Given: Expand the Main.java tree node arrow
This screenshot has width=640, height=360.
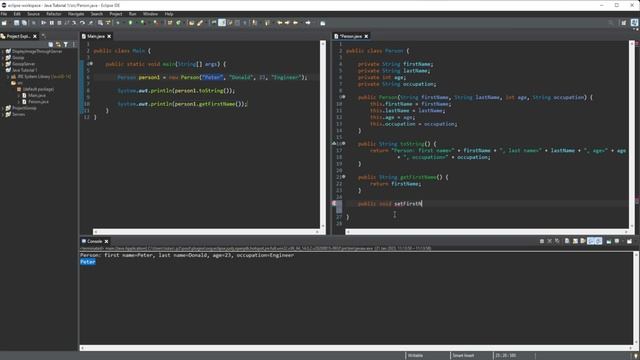Looking at the screenshot, I should [19, 96].
